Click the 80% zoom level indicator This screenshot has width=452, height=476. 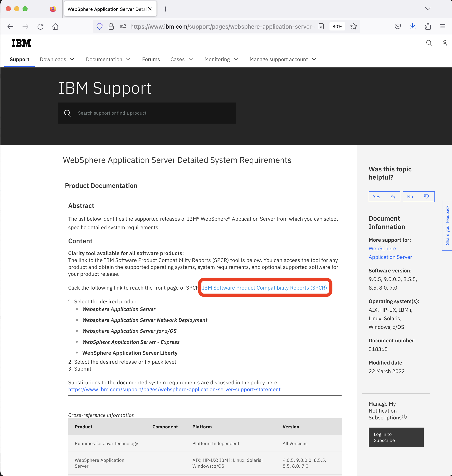pyautogui.click(x=337, y=26)
